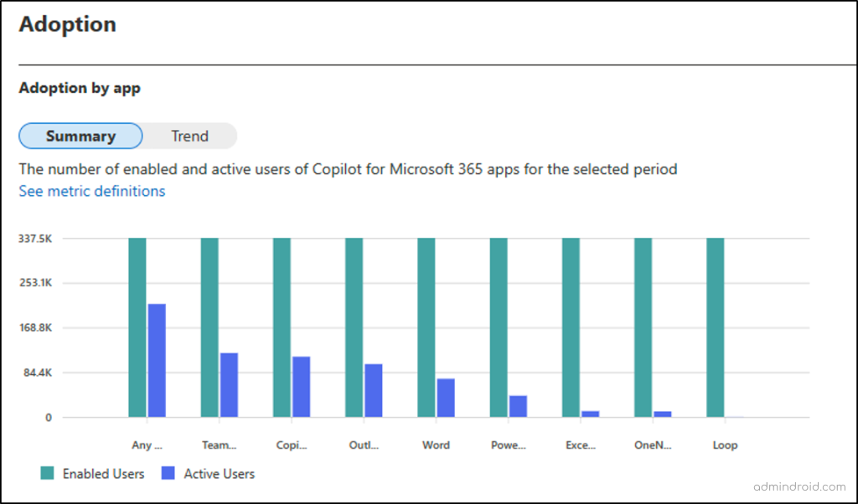Click the Enabled Users bar for Word
The width and height of the screenshot is (858, 504).
click(x=426, y=327)
